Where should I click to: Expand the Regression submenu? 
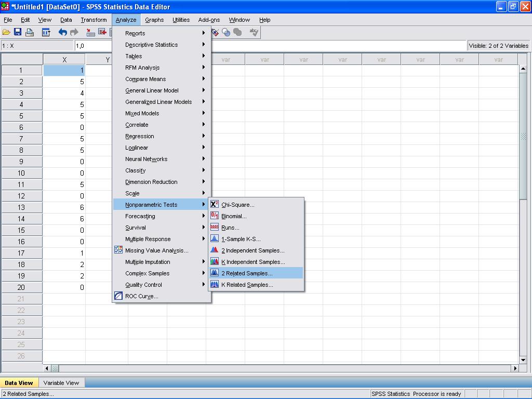coord(139,136)
